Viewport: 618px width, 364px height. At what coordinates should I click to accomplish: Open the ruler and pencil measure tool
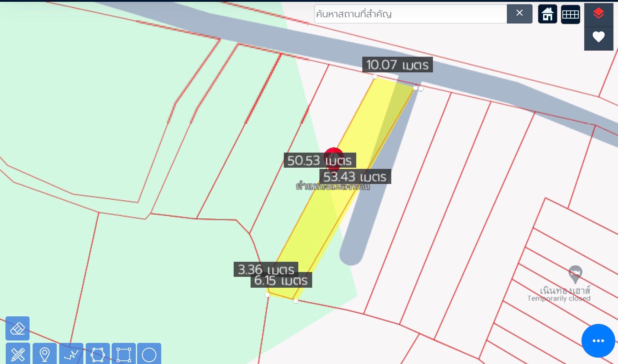click(18, 353)
